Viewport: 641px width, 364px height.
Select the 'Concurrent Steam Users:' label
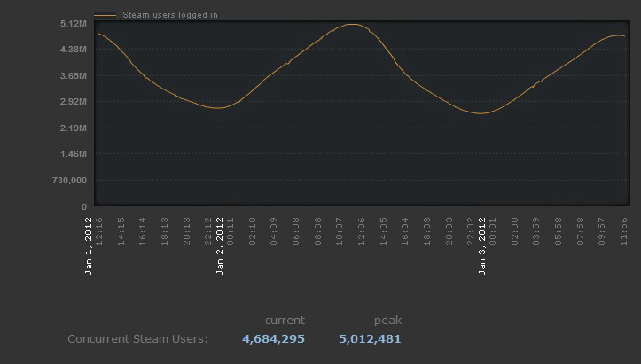pyautogui.click(x=137, y=338)
